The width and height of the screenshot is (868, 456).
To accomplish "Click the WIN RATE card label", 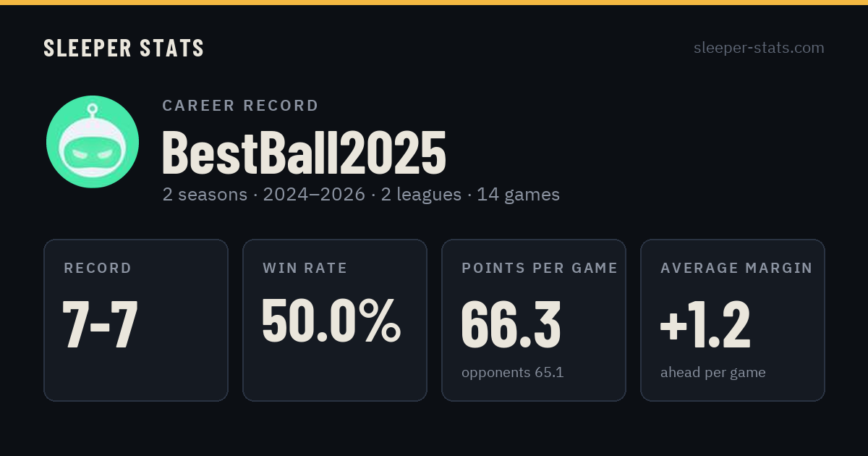I will (305, 269).
